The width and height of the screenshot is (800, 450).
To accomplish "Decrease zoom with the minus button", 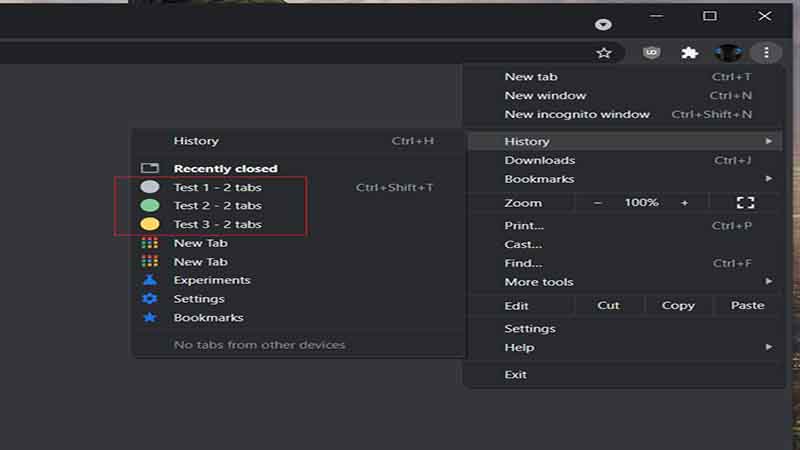I will [598, 203].
